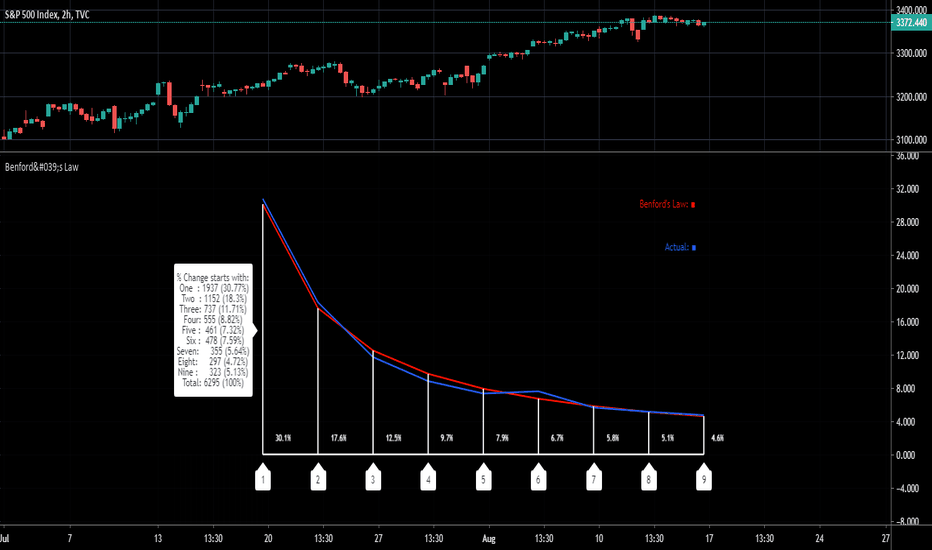Click the blue Actual legend square
Viewport: 932px width, 550px height.
point(694,247)
